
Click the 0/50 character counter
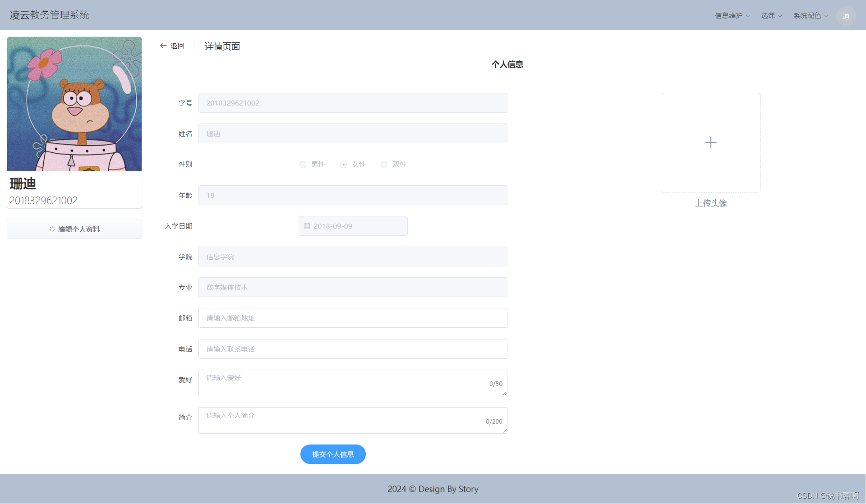pos(496,384)
